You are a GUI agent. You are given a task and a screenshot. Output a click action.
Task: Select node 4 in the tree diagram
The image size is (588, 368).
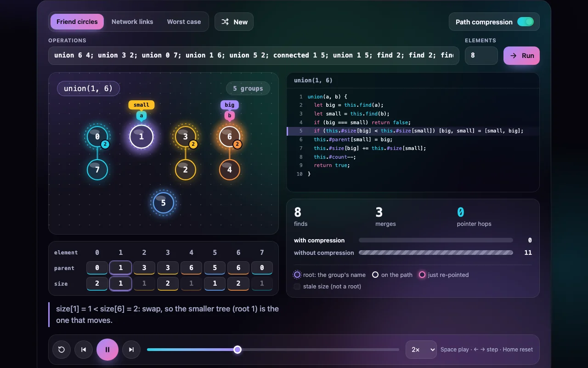(230, 170)
